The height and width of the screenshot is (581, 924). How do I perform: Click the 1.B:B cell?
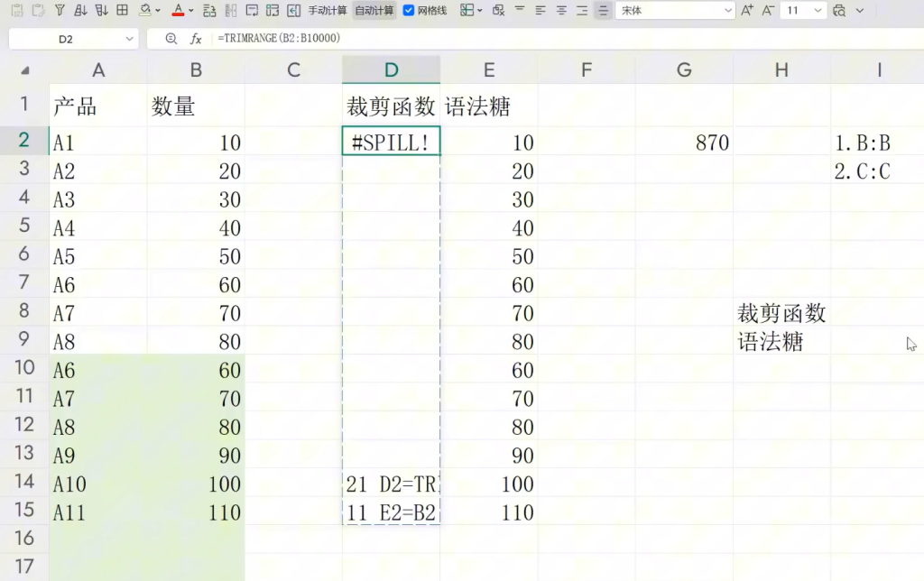click(877, 142)
